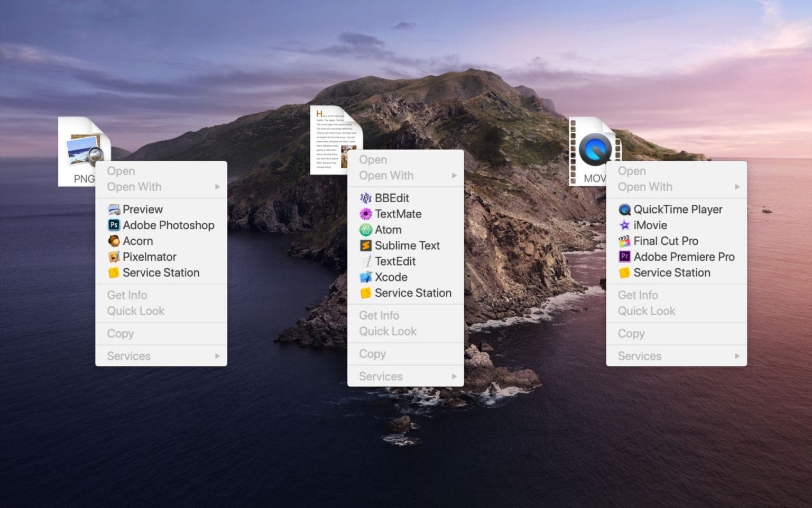Click the Final Cut Pro clapperboard icon
Screen dimensions: 812x508
[x=624, y=241]
